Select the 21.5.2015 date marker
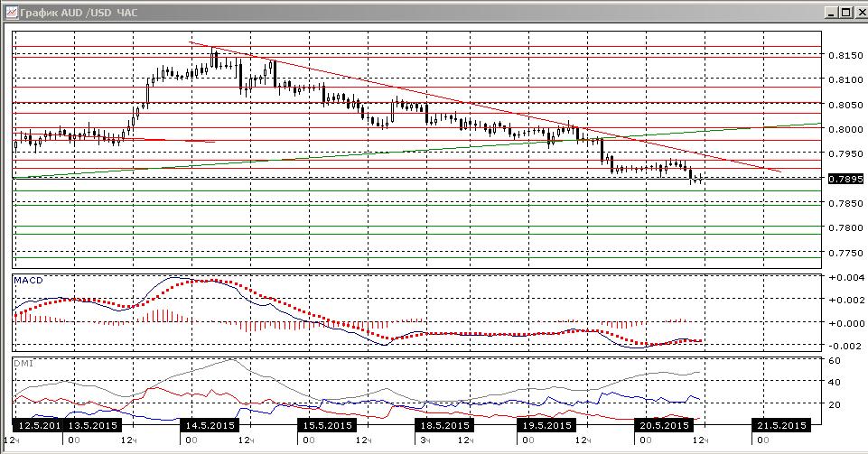 coord(781,425)
